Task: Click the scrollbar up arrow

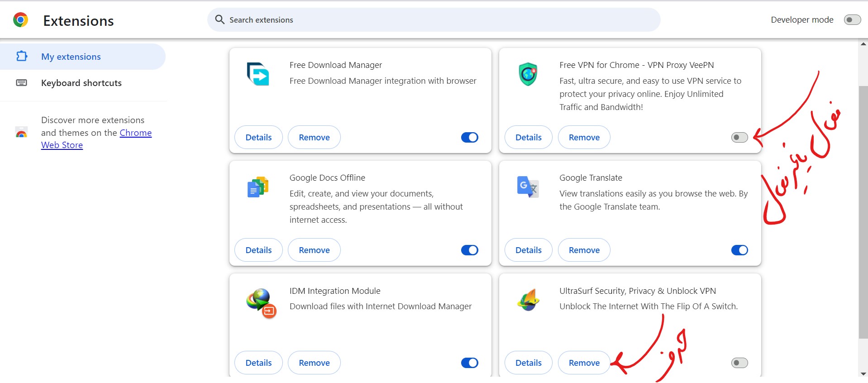Action: click(x=863, y=44)
